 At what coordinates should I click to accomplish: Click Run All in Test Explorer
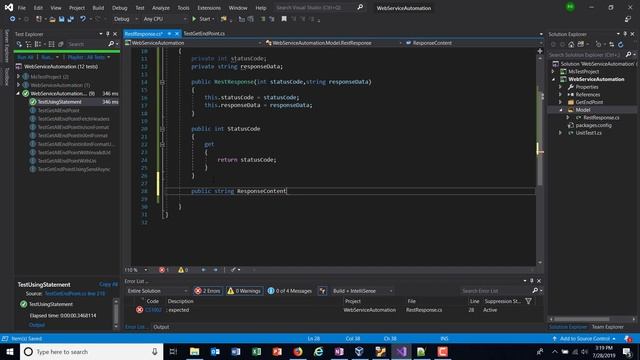(x=25, y=57)
